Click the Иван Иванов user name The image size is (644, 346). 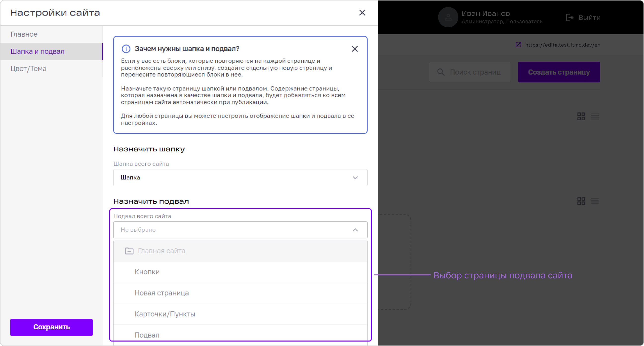(x=485, y=13)
